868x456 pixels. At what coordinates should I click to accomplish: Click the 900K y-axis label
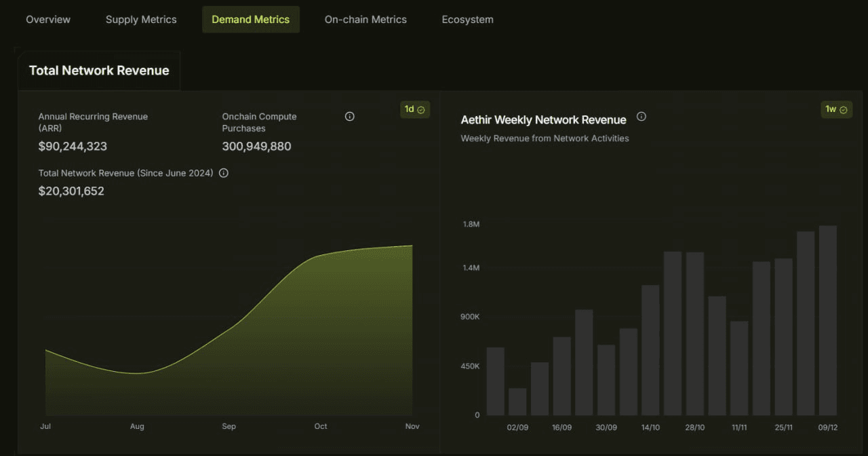469,317
